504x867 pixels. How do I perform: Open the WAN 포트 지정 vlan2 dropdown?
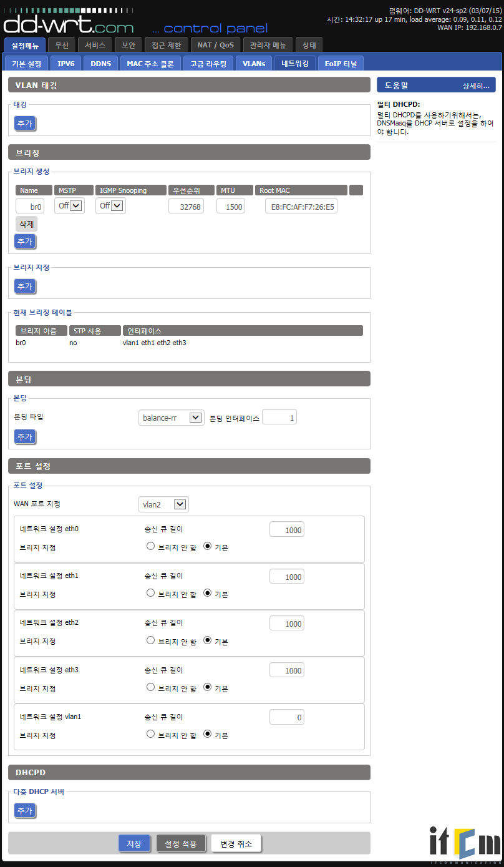(163, 504)
